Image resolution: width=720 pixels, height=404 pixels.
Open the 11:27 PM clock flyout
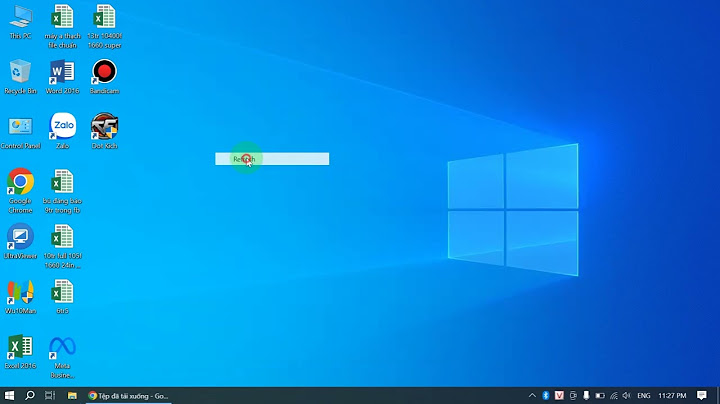[672, 395]
